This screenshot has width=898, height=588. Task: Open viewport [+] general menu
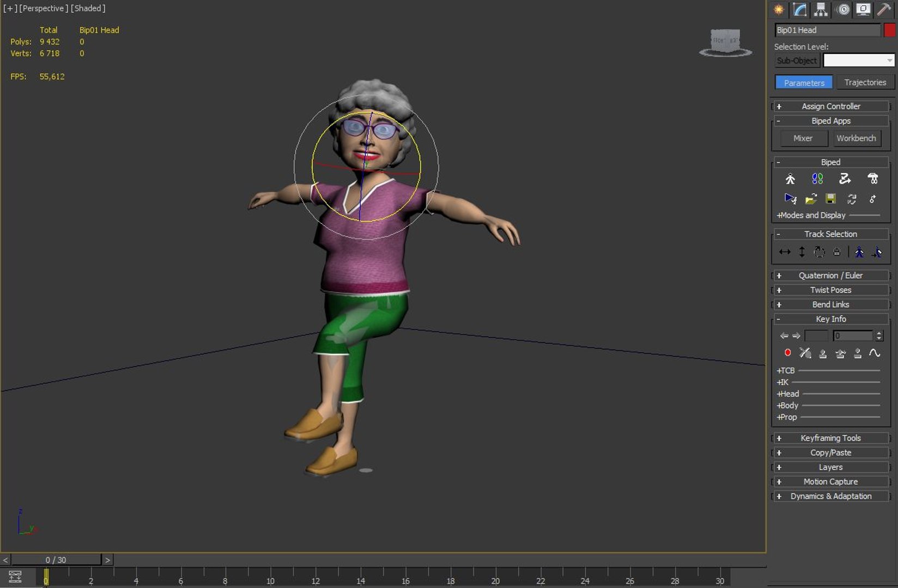10,8
